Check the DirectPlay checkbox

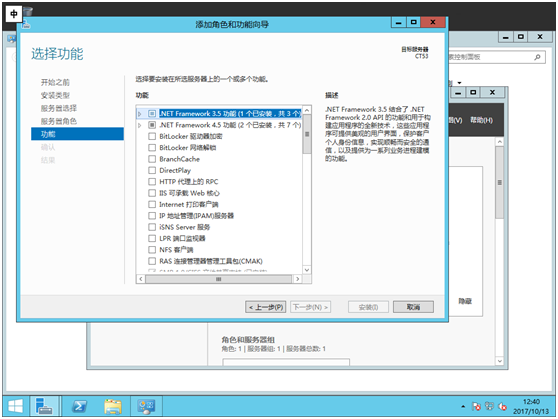(x=152, y=170)
